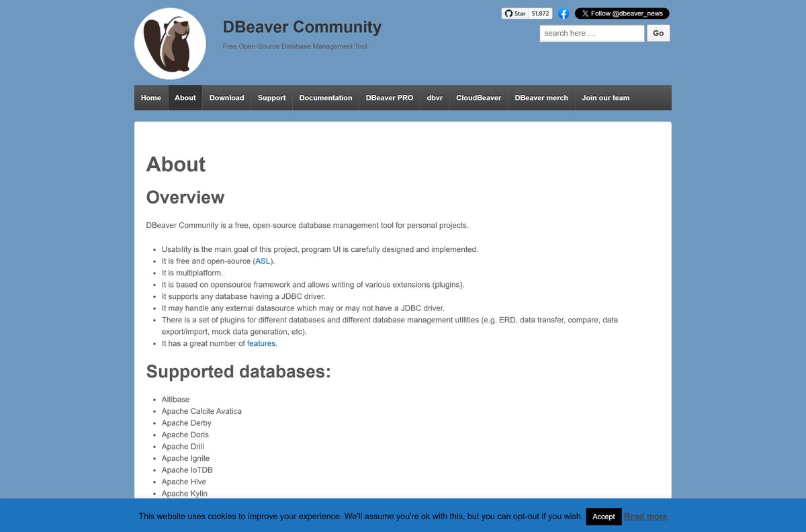Open the Facebook icon link
The image size is (806, 532).
click(564, 13)
